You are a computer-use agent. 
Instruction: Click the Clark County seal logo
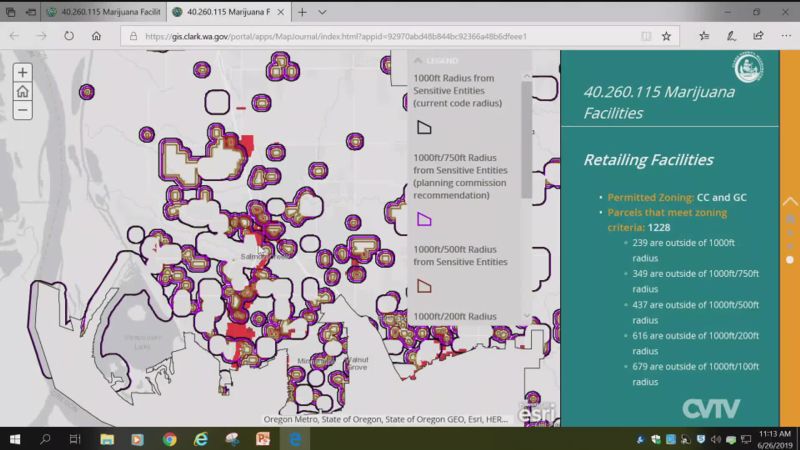[x=747, y=68]
